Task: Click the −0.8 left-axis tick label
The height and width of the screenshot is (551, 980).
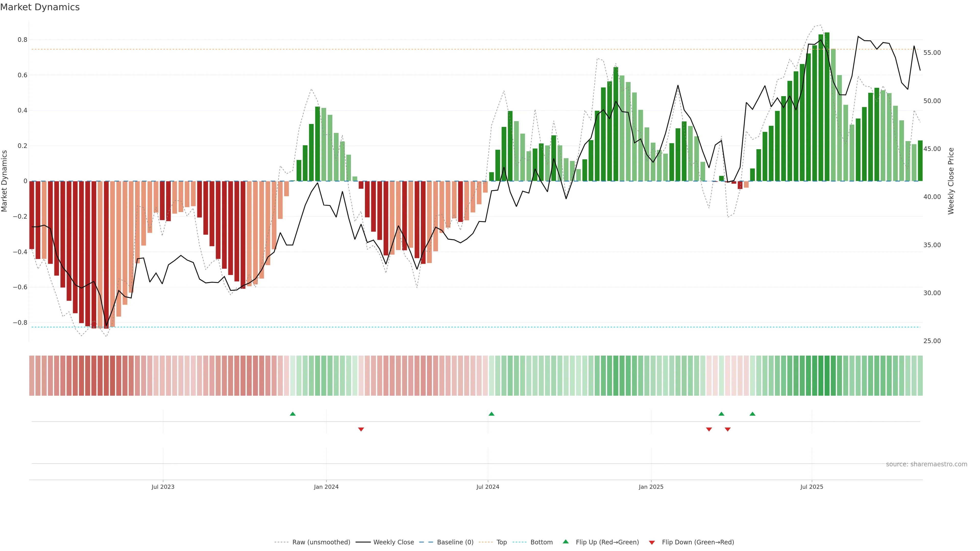Action: point(20,322)
